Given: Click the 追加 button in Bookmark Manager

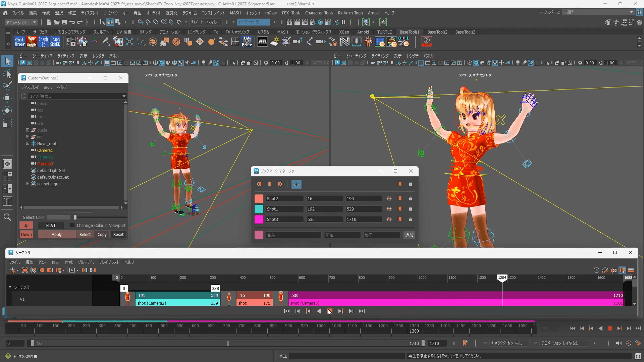Looking at the screenshot, I should tap(409, 235).
